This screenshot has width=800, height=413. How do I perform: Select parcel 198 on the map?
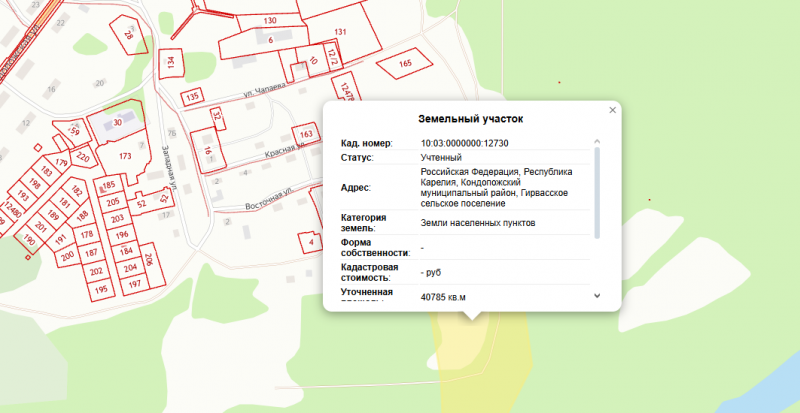[x=35, y=183]
